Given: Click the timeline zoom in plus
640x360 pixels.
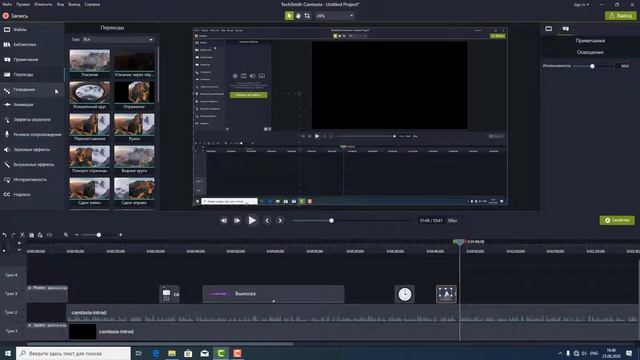Looking at the screenshot, I should click(x=120, y=235).
